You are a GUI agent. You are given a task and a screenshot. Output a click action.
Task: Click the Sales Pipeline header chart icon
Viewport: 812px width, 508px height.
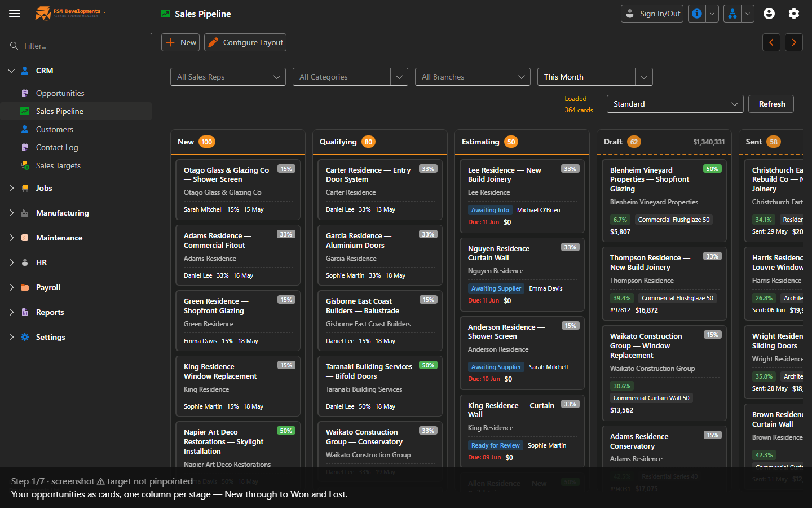[x=165, y=14]
